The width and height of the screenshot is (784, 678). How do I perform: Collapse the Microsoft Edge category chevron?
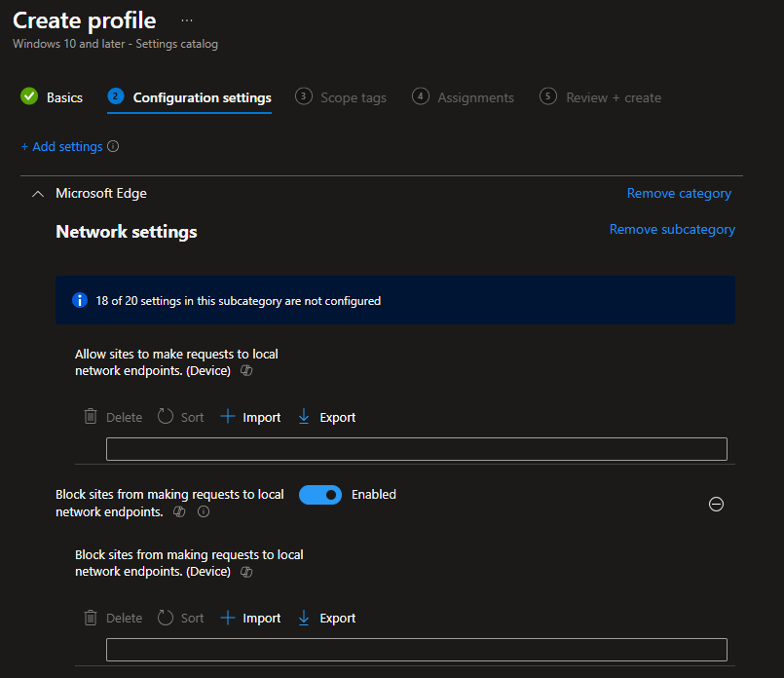coord(38,194)
